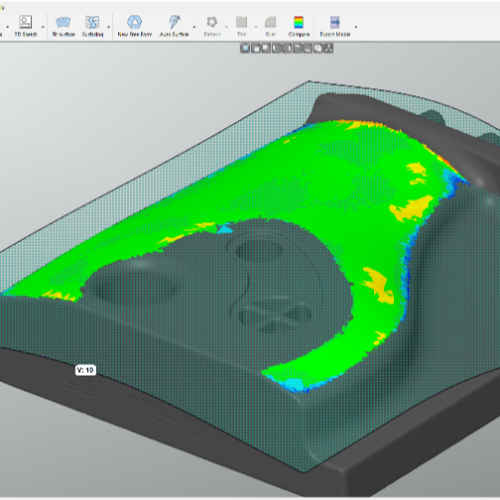500x500 pixels.
Task: Select the second view orientation cube button
Action: point(266,49)
